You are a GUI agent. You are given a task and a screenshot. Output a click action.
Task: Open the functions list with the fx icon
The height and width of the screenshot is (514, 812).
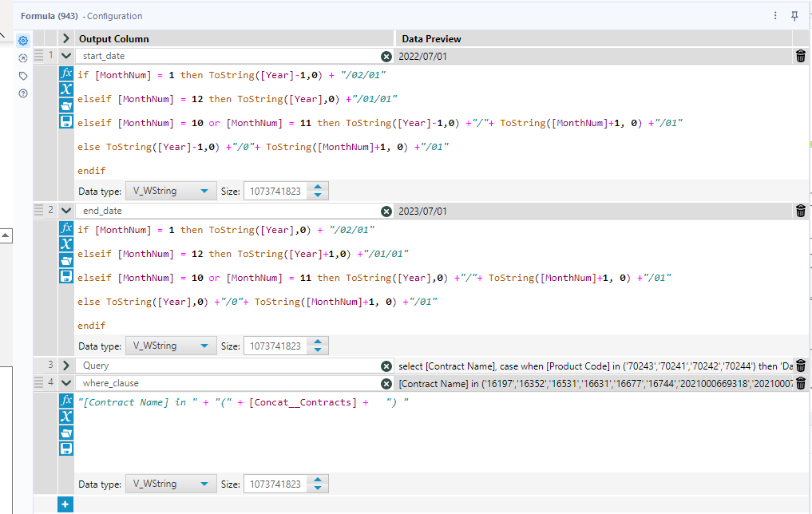click(66, 75)
